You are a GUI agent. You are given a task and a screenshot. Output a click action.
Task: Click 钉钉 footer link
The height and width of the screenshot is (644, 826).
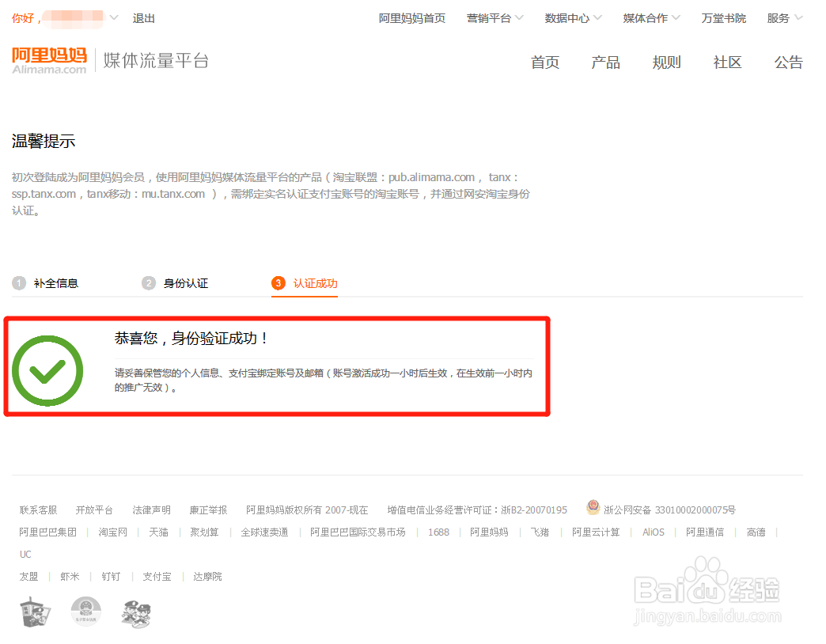click(111, 576)
